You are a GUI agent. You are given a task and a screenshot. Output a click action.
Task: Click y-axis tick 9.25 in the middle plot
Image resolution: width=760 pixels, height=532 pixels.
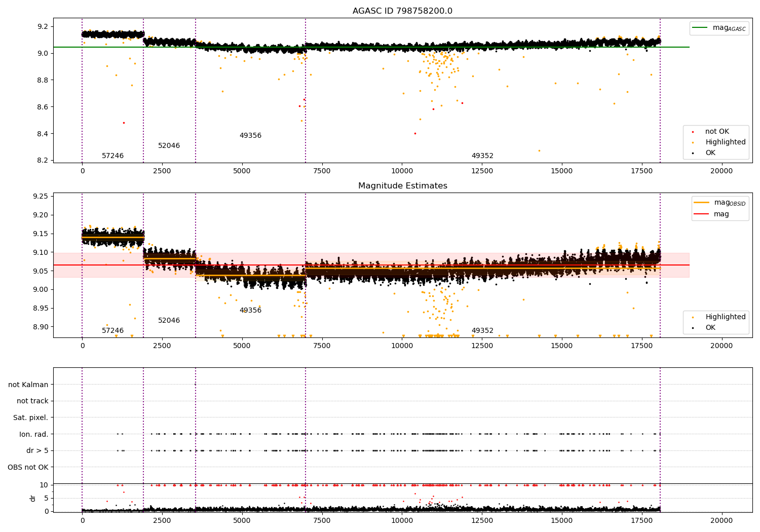41,196
